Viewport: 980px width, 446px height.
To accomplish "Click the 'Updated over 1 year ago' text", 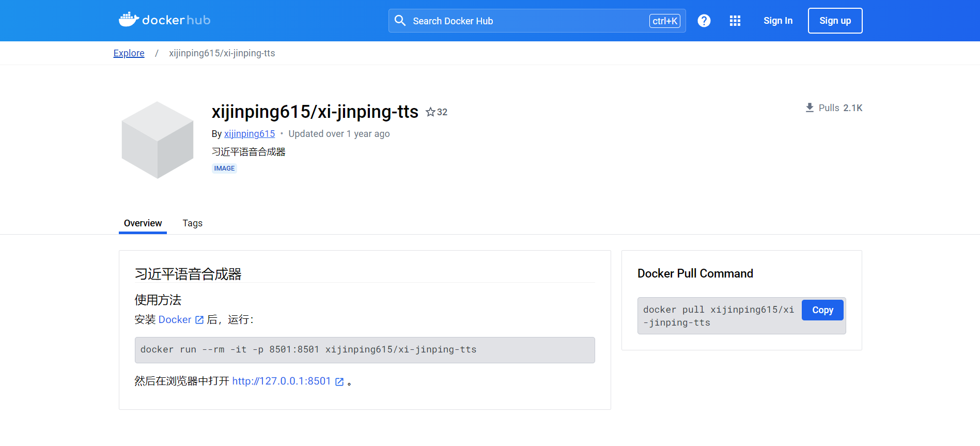I will tap(339, 134).
